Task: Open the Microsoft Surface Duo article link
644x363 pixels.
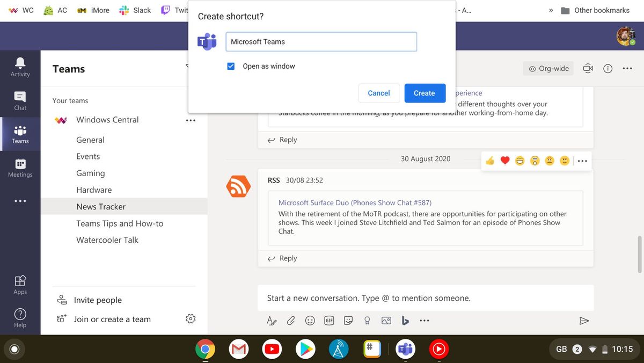Action: click(x=355, y=203)
